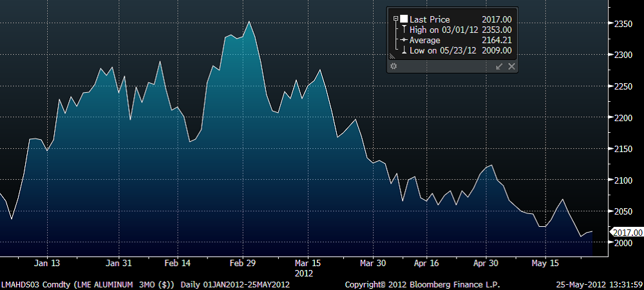The image size is (644, 290).
Task: Select the Average legend entry
Action: pyautogui.click(x=426, y=40)
